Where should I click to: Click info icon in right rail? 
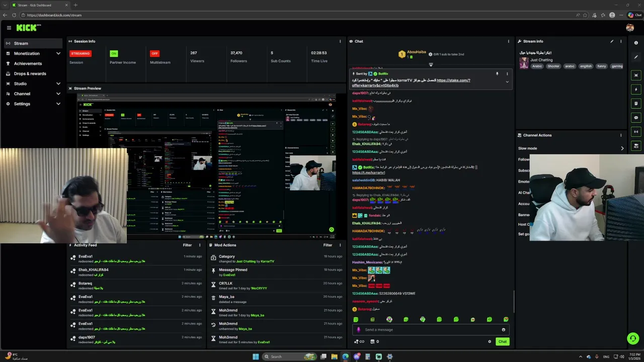[x=636, y=43]
